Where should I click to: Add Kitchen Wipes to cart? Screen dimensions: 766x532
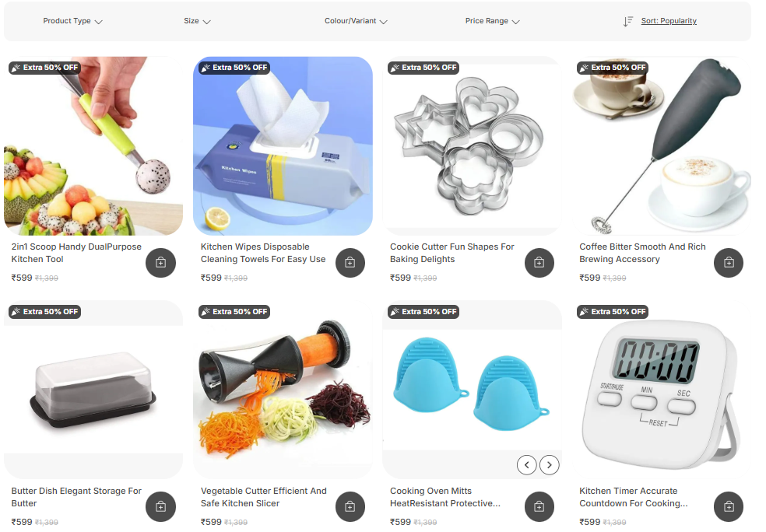point(350,263)
